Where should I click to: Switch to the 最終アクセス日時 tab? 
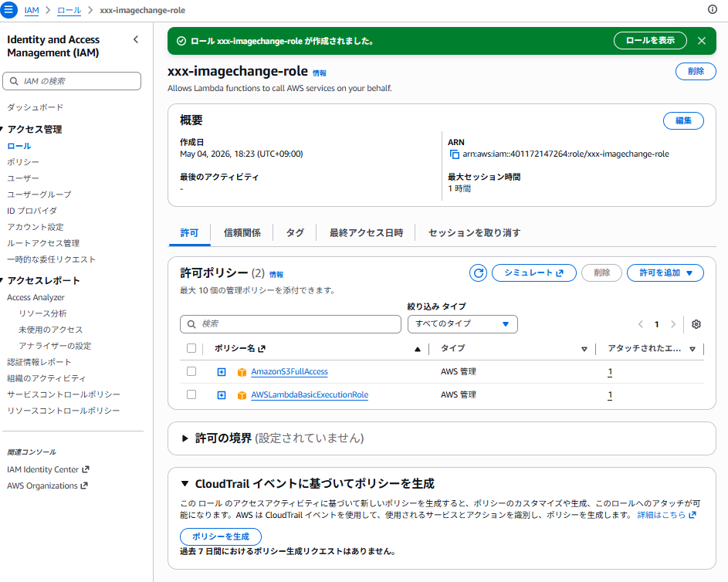(x=367, y=233)
